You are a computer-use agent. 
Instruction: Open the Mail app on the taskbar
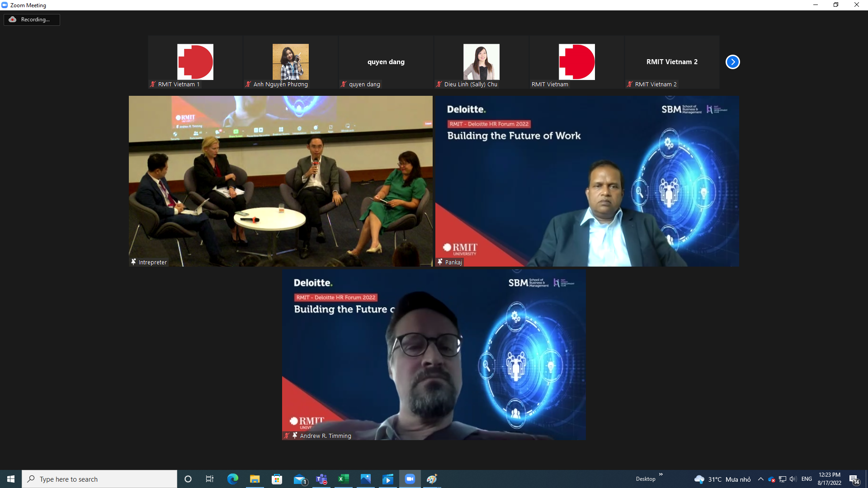299,479
